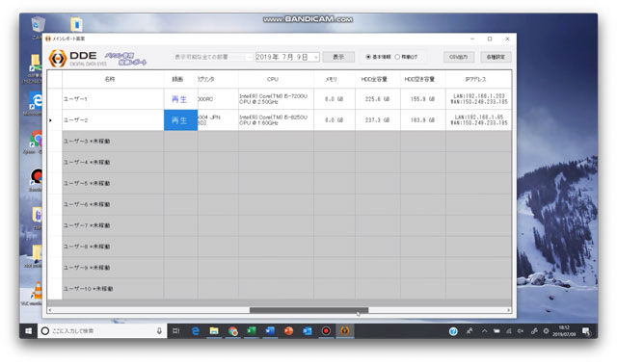
Task: Select the ユーザー2 name cell
Action: click(x=113, y=120)
